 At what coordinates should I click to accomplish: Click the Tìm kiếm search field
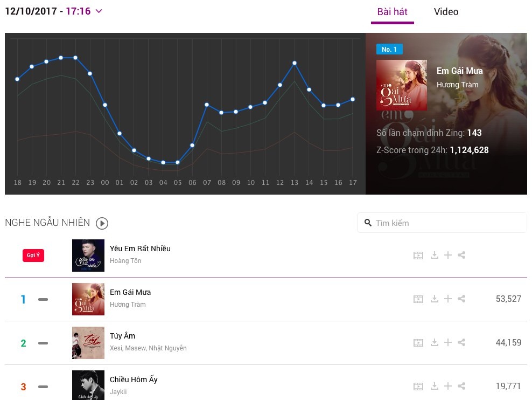(x=442, y=223)
